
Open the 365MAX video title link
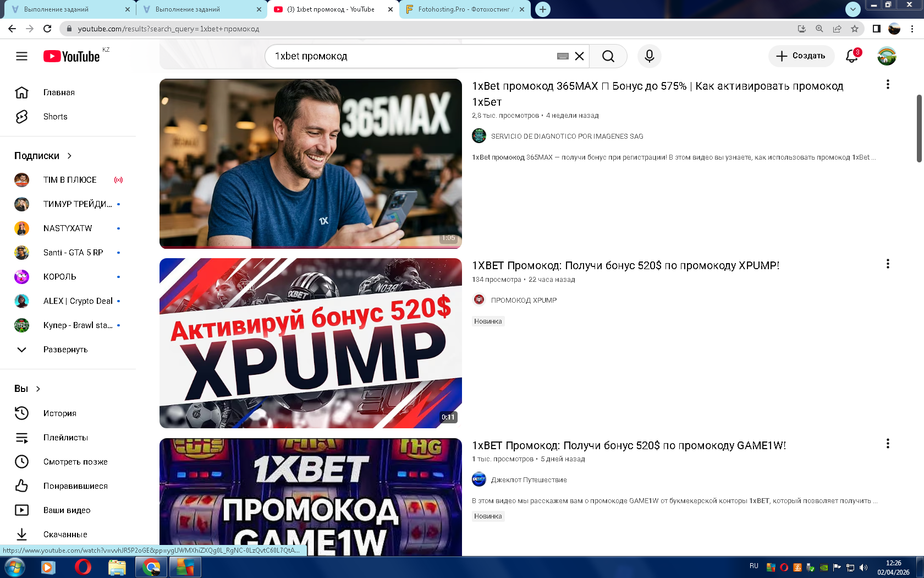click(x=657, y=94)
